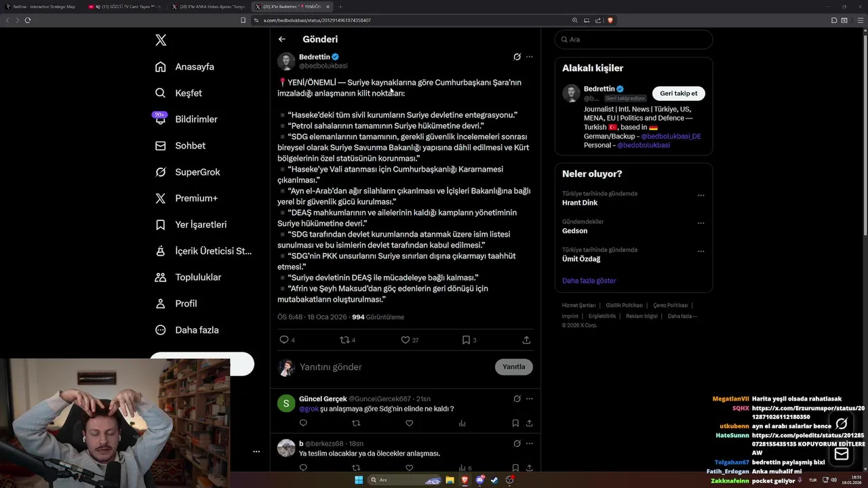Open Premium+ in the sidebar

coord(186,199)
